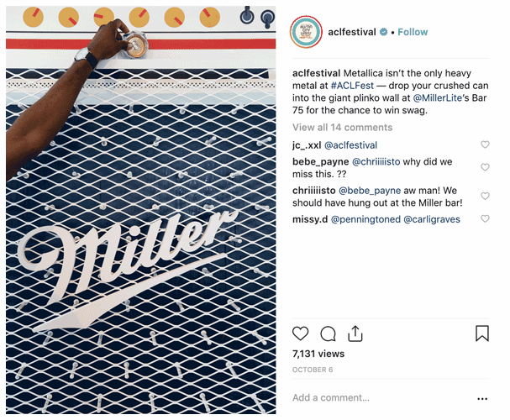
Task: Like the post with the heart icon
Action: pos(300,333)
